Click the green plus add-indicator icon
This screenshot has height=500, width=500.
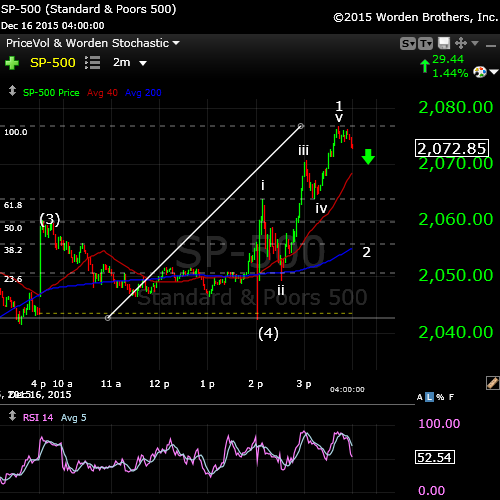pyautogui.click(x=12, y=63)
